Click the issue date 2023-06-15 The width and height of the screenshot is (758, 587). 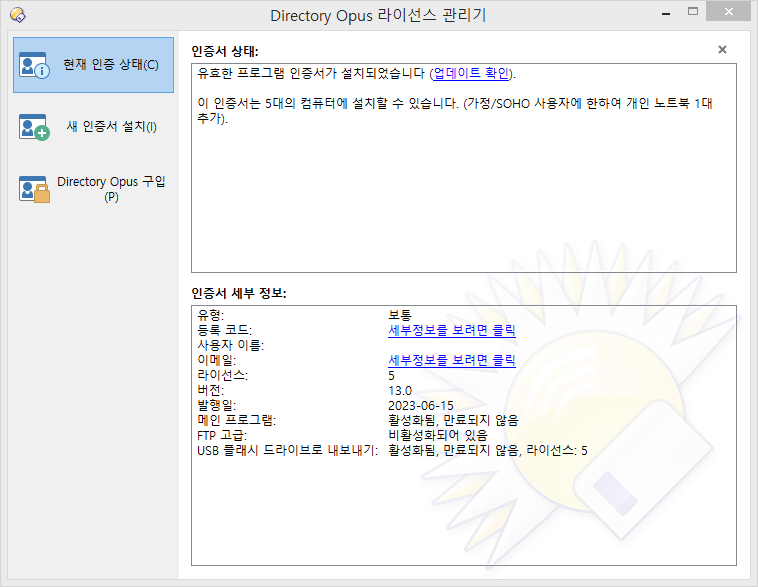point(421,406)
